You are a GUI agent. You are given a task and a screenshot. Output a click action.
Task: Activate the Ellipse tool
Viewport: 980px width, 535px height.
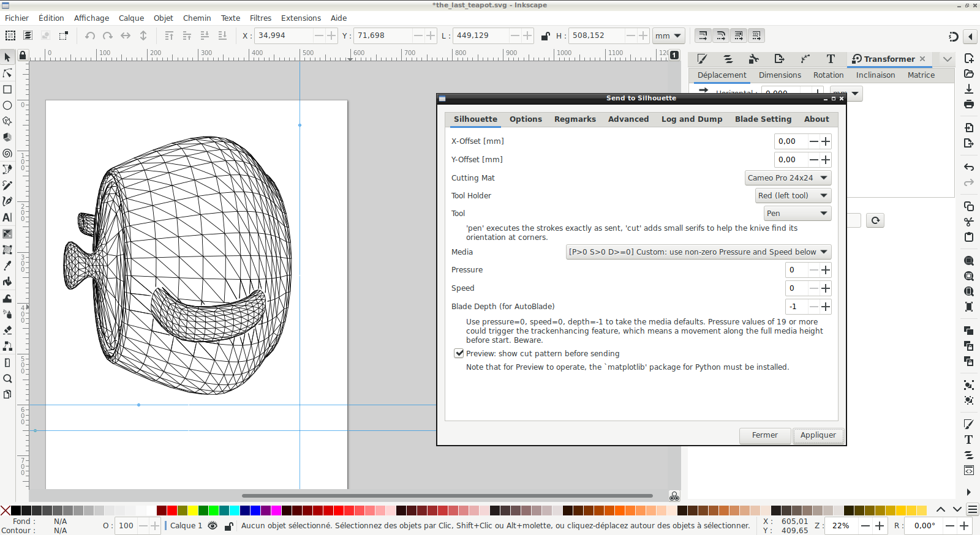click(7, 105)
